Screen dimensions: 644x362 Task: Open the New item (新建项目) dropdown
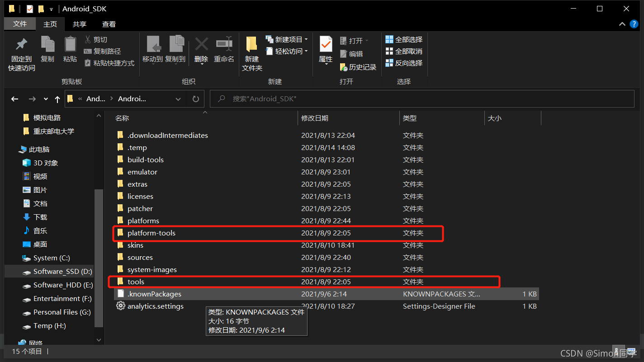[x=287, y=40]
